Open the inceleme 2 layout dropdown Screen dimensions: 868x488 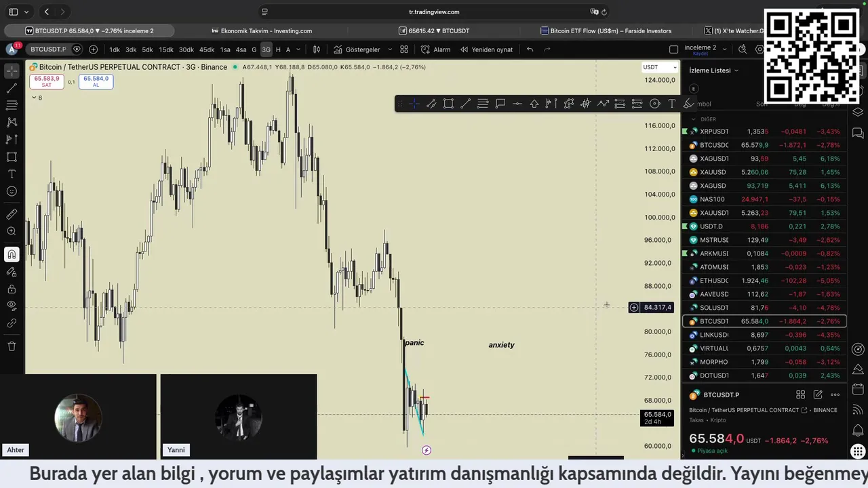click(705, 49)
